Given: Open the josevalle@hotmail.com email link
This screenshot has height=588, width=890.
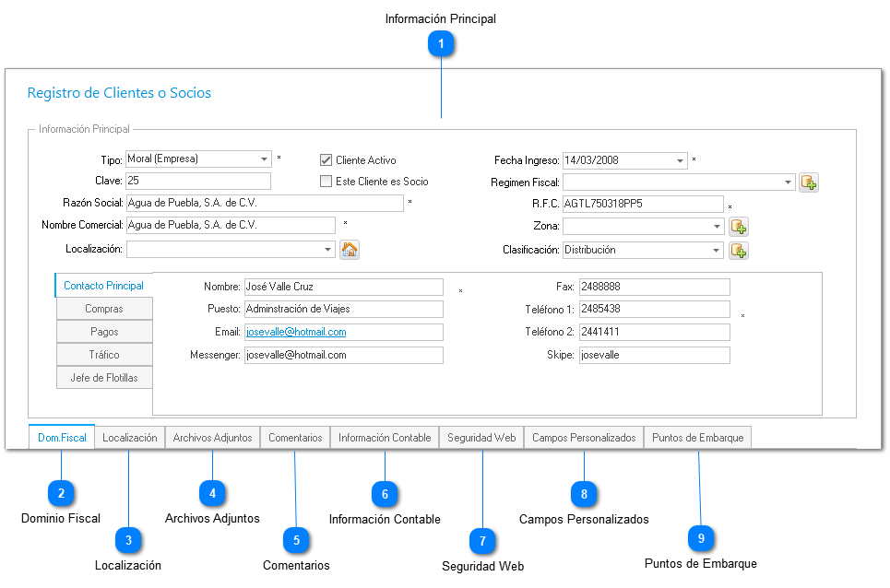Looking at the screenshot, I should [x=296, y=332].
